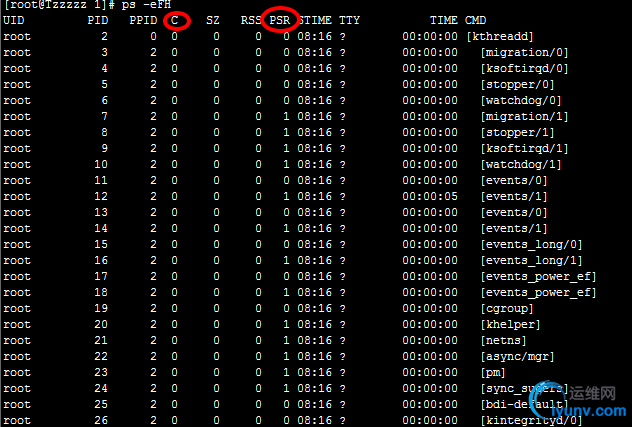Click the CMD column header
This screenshot has height=427, width=632.
pos(475,20)
